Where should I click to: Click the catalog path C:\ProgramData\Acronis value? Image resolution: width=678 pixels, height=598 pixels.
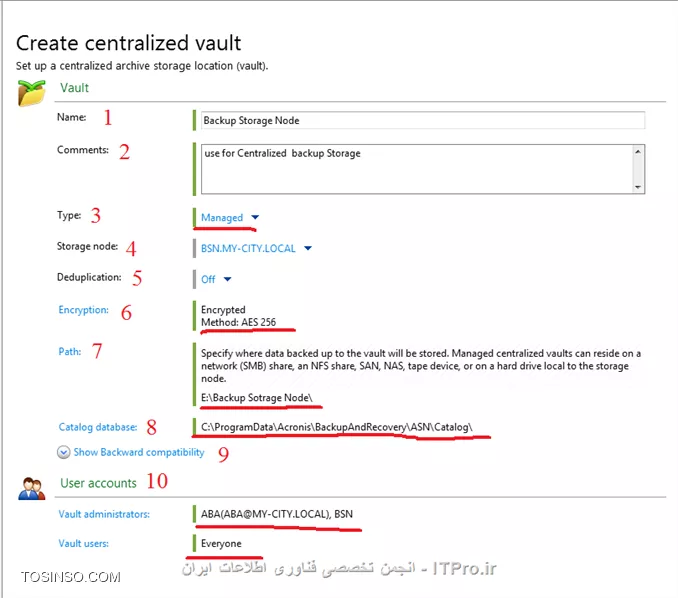pyautogui.click(x=336, y=427)
